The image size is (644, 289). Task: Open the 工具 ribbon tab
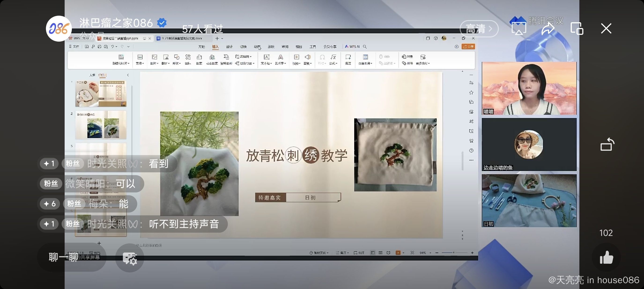(312, 47)
